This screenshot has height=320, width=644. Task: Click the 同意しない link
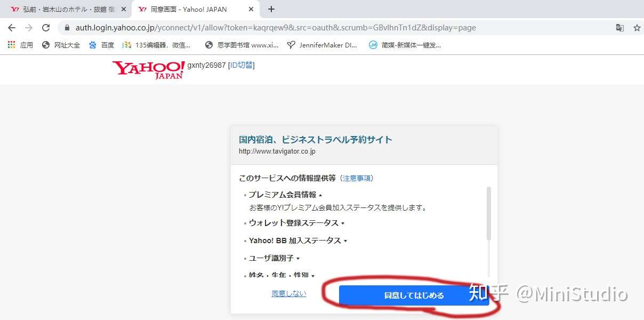point(289,293)
